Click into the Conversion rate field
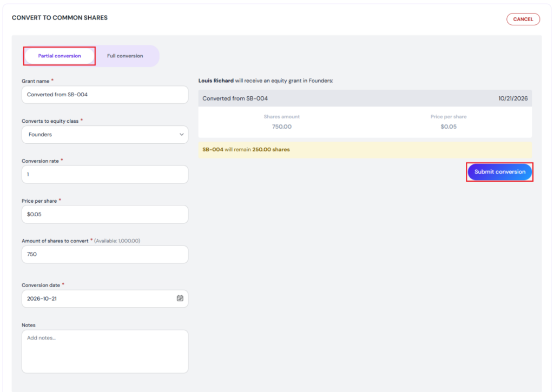Screen dimensions: 554x392 tap(105, 175)
